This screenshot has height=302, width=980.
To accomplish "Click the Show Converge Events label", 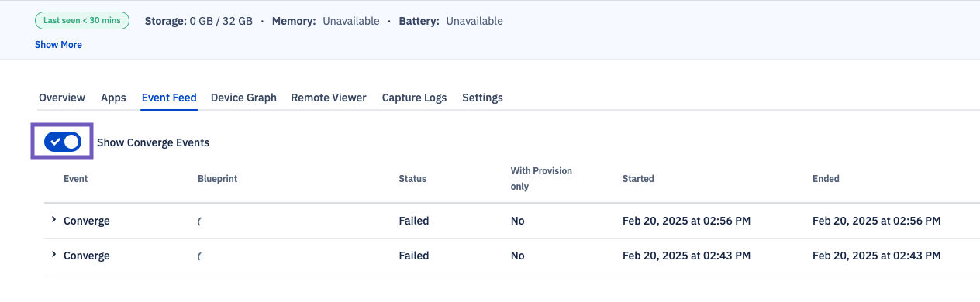I will 153,142.
